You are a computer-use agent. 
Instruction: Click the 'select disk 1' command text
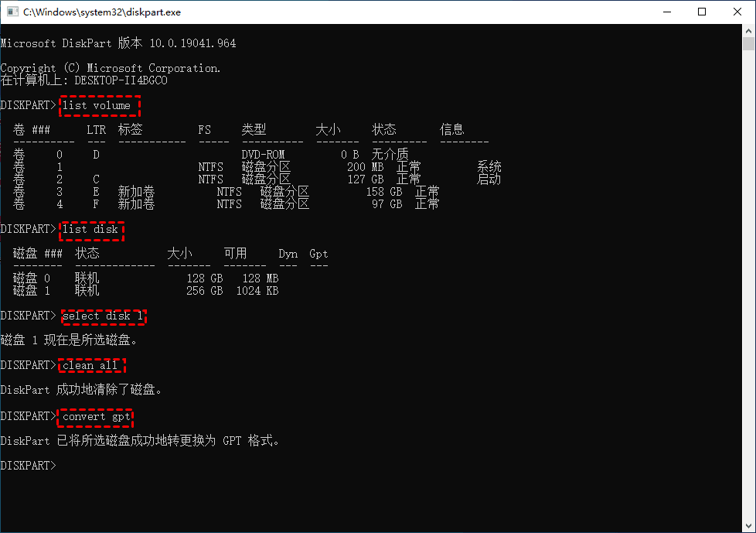tap(103, 316)
